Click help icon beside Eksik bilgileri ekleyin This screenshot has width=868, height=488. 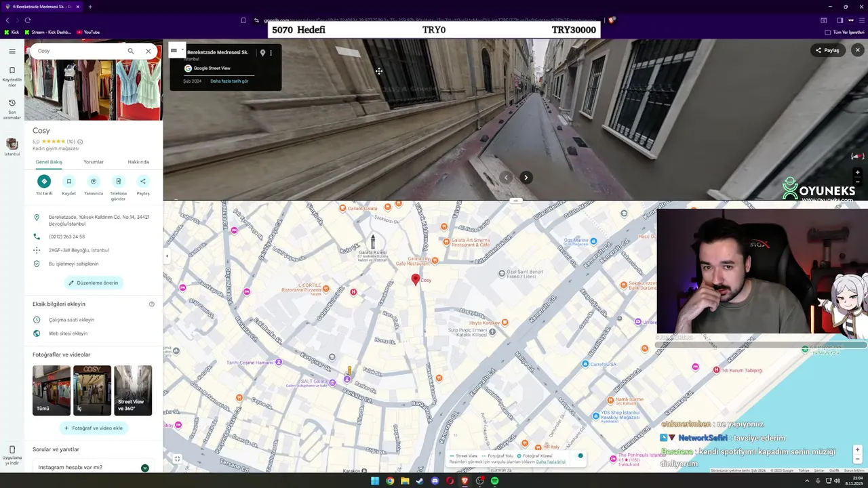coord(152,304)
